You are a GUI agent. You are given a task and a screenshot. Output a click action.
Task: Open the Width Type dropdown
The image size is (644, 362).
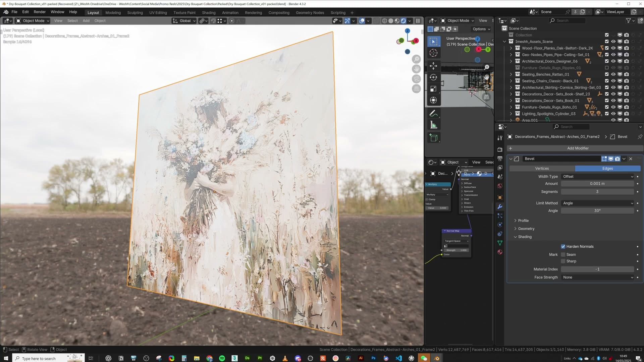598,177
